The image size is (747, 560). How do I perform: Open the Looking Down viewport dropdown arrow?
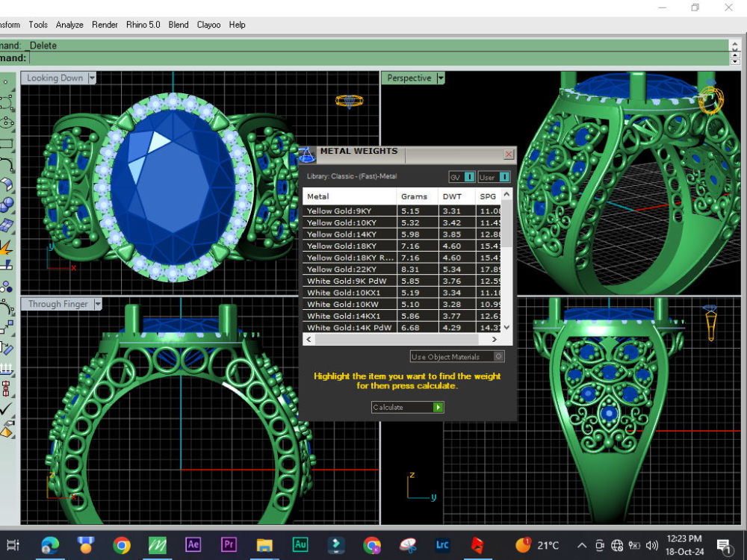(x=92, y=78)
